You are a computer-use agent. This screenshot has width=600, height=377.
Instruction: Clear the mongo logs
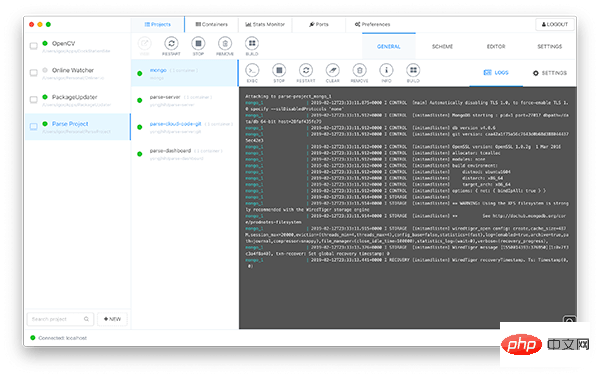tap(333, 70)
